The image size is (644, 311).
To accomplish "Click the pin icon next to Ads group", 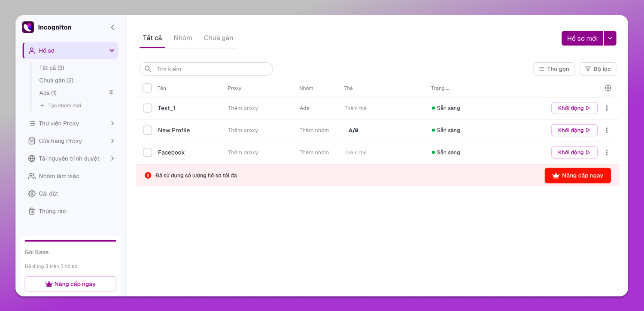I will [x=111, y=93].
